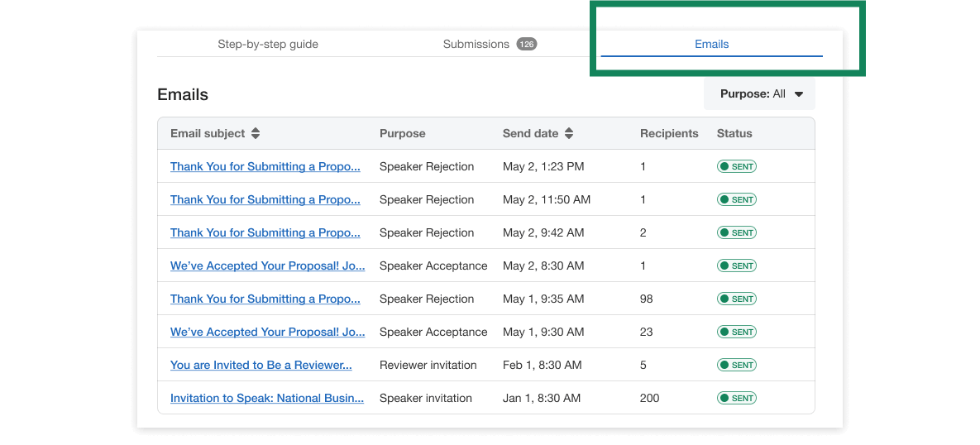Click the Recipients column header
This screenshot has width=980, height=445.
pos(669,133)
